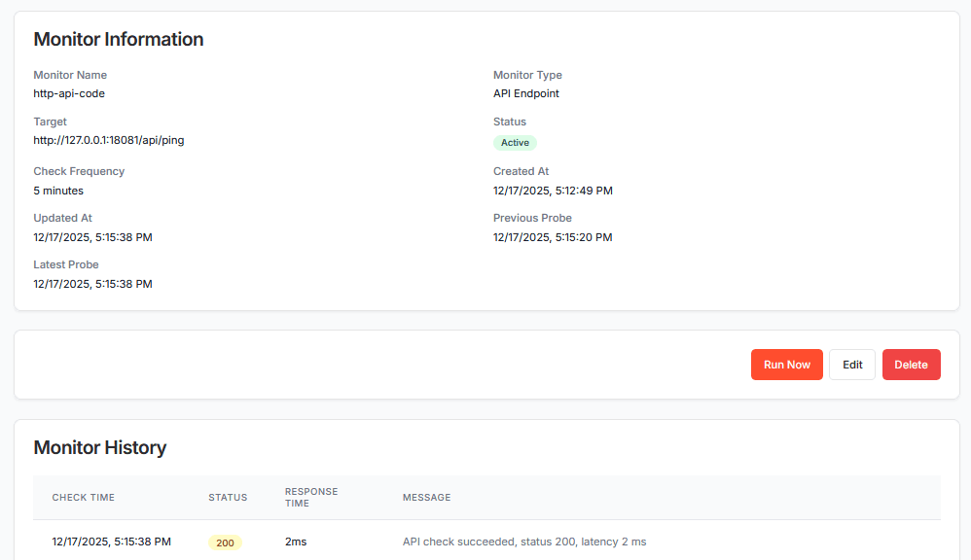Image resolution: width=971 pixels, height=560 pixels.
Task: Click the yellow 200 status badge
Action: coord(225,542)
